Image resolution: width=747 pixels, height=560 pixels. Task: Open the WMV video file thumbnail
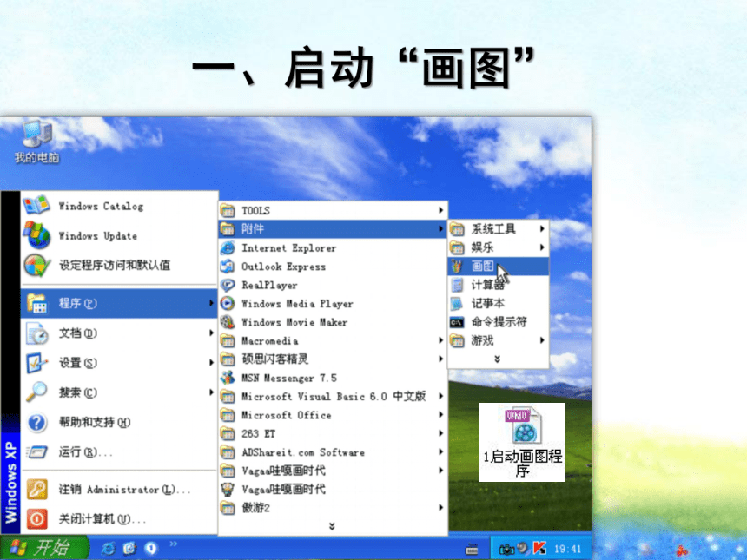coord(522,443)
